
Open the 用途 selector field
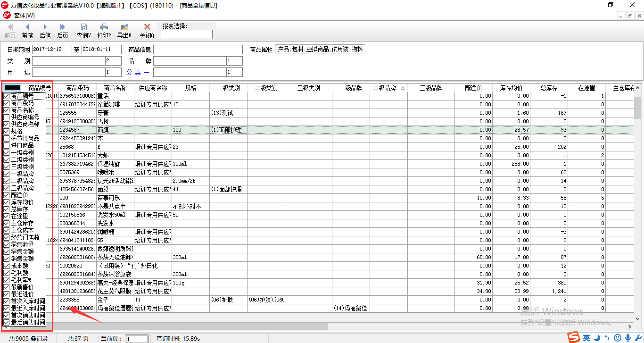pyautogui.click(x=77, y=72)
